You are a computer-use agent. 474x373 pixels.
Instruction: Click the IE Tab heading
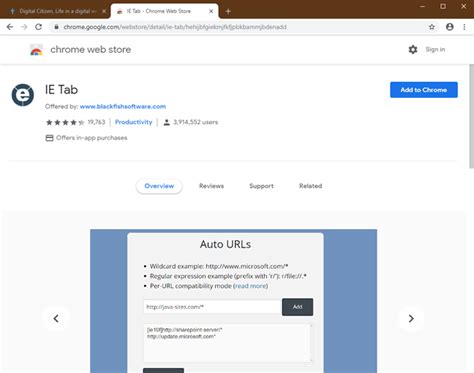click(x=61, y=90)
